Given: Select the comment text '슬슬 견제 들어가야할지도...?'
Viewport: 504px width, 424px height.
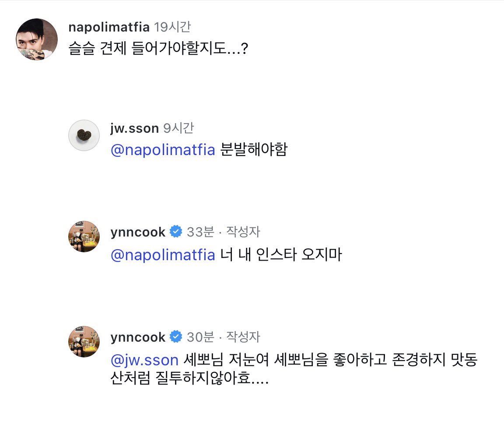Looking at the screenshot, I should click(x=159, y=49).
